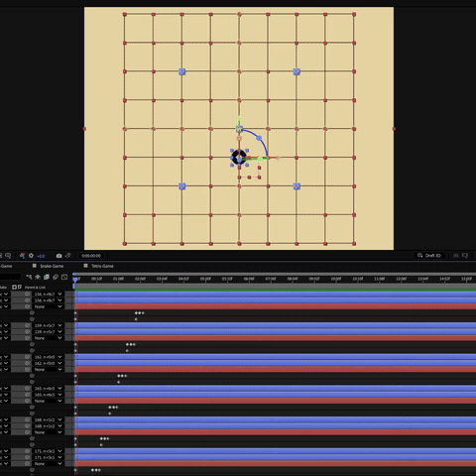Open the Graph Editor icon
Screen dimensions: 476x476
[x=64, y=277]
